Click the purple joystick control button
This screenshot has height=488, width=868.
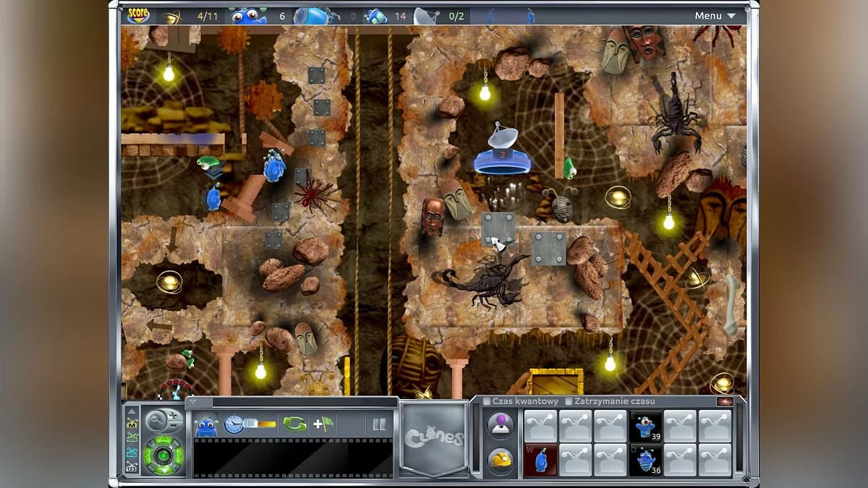pyautogui.click(x=501, y=425)
